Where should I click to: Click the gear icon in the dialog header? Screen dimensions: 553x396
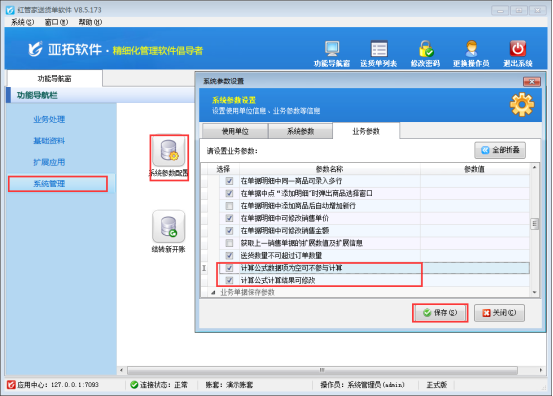[522, 105]
